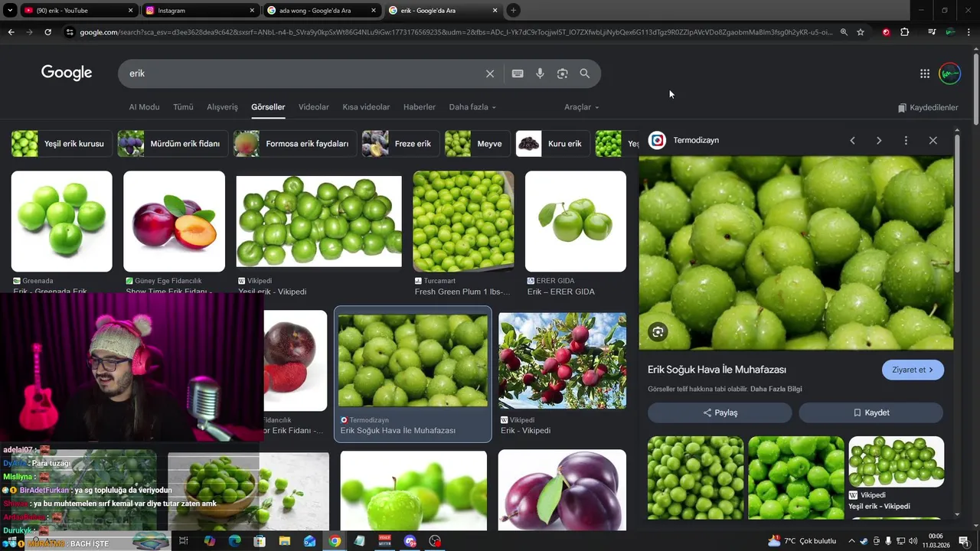Screen dimensions: 980x551
Task: Search by image with Google Lens
Action: (x=563, y=73)
